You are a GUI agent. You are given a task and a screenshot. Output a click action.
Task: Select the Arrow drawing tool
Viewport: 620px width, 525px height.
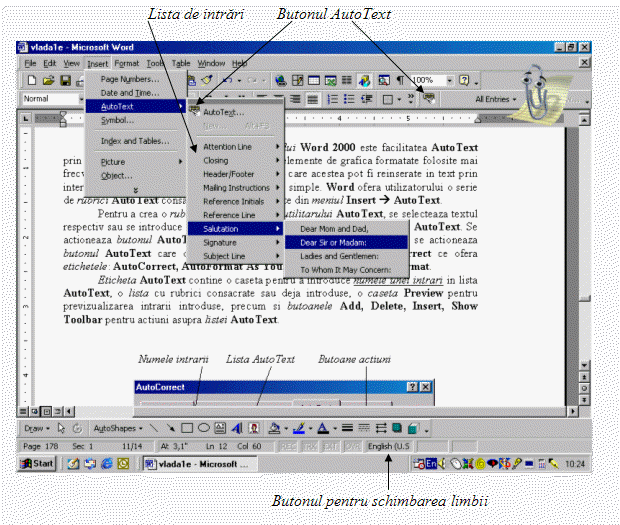(x=170, y=428)
